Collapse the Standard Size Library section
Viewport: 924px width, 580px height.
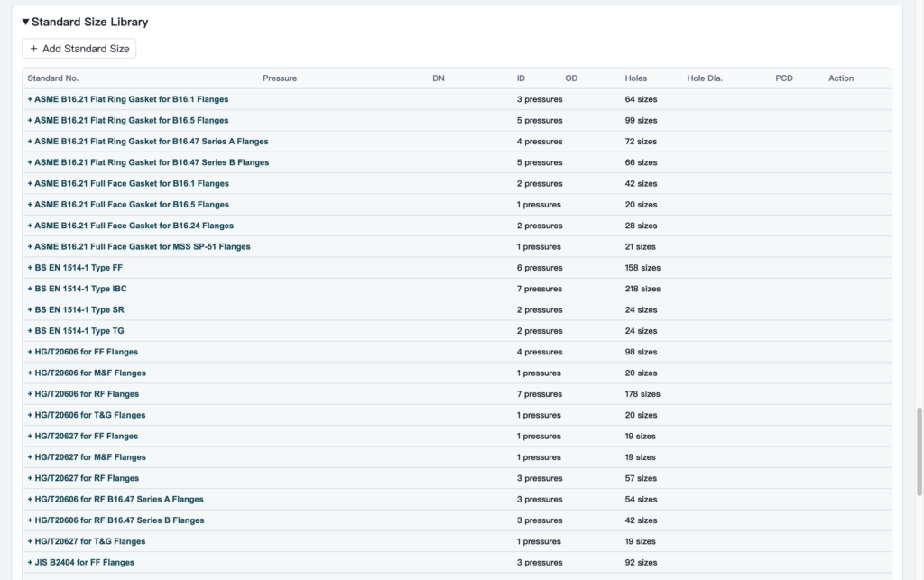[85, 22]
